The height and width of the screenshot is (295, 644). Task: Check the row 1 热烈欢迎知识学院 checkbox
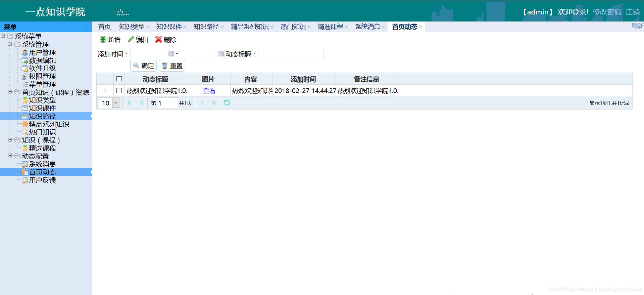pos(119,91)
